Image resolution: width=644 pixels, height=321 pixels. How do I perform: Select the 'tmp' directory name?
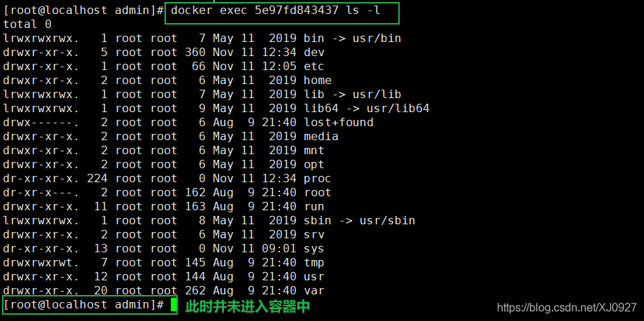pyautogui.click(x=314, y=263)
